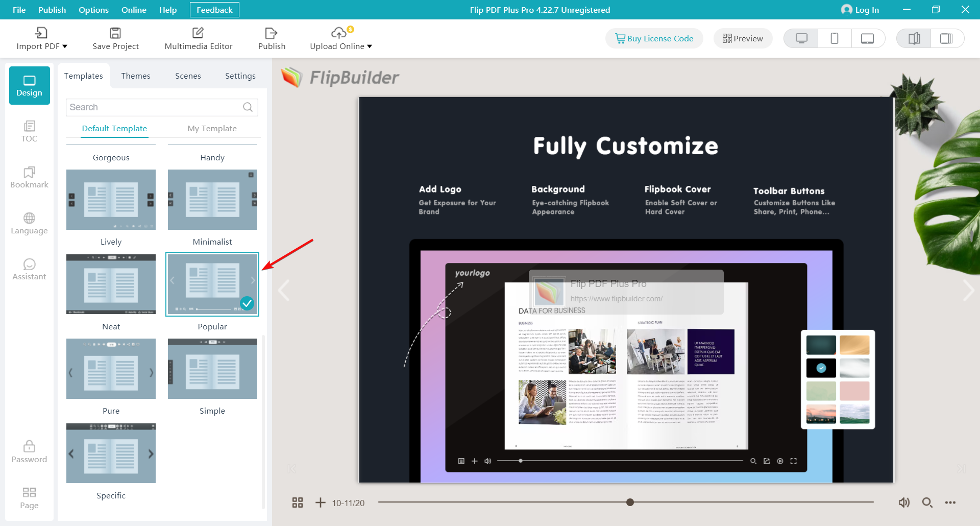Open the Online menu
Screen dimensions: 980x526
(x=134, y=10)
